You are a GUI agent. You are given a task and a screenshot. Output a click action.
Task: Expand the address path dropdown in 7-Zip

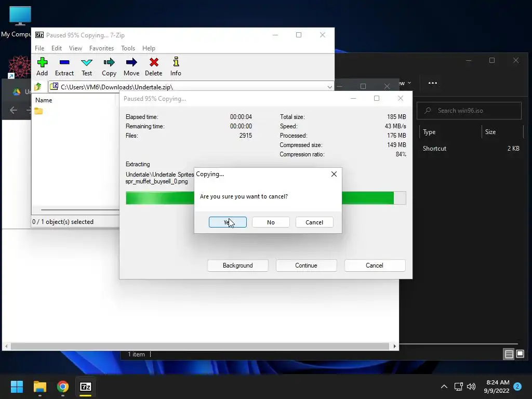pos(329,87)
